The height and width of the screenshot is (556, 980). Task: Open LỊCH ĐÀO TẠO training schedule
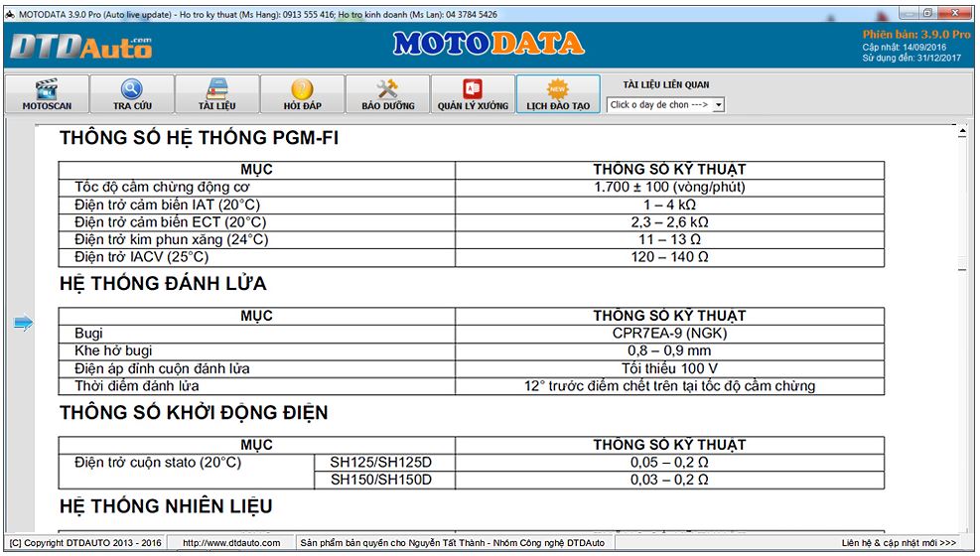pos(558,93)
